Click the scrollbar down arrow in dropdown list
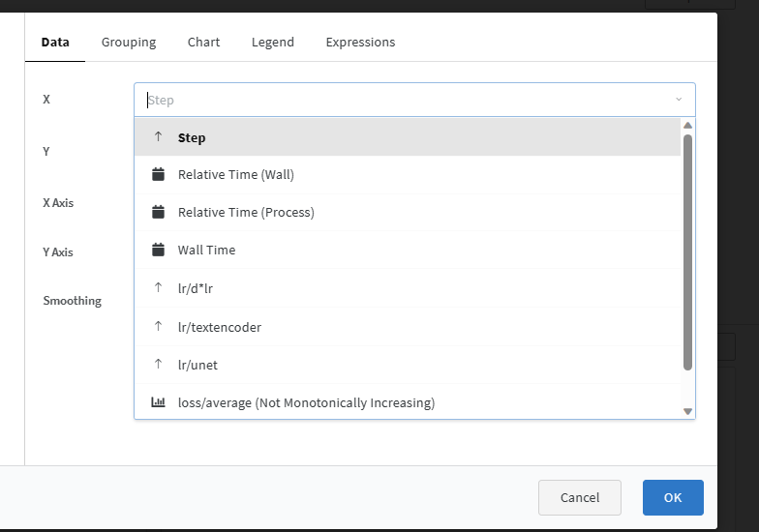The width and height of the screenshot is (759, 532). point(687,412)
